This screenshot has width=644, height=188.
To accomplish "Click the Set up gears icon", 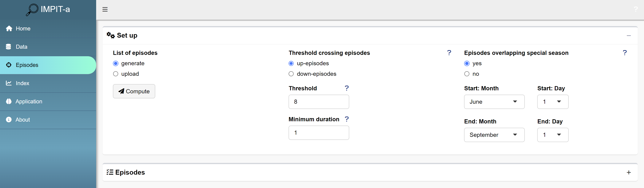I will pos(111,35).
